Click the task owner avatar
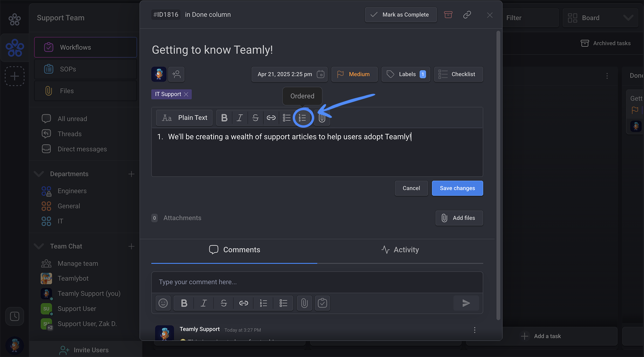This screenshot has width=644, height=357. [x=159, y=74]
